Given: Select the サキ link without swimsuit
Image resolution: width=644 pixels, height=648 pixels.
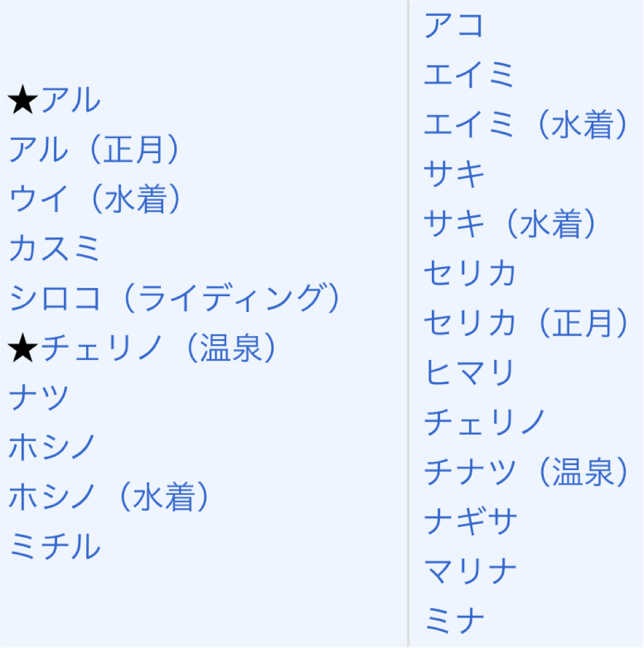Looking at the screenshot, I should 454,174.
